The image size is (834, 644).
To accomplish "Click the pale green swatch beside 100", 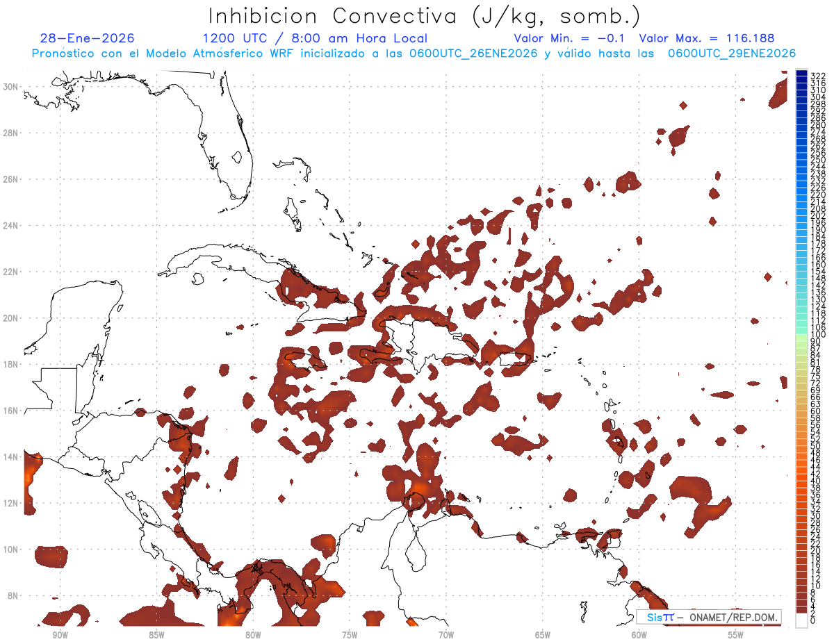I will click(802, 336).
